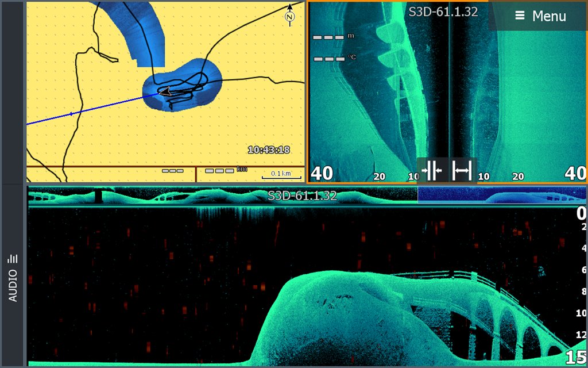Click the audio equalizer bars icon
Viewport: 588px width, 368px height.
coord(13,259)
